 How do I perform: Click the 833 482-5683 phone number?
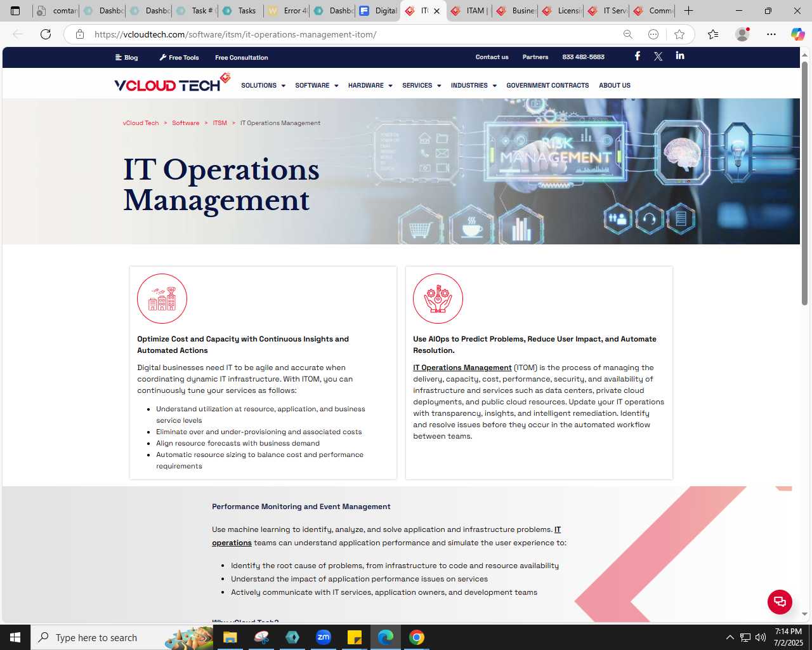[584, 57]
